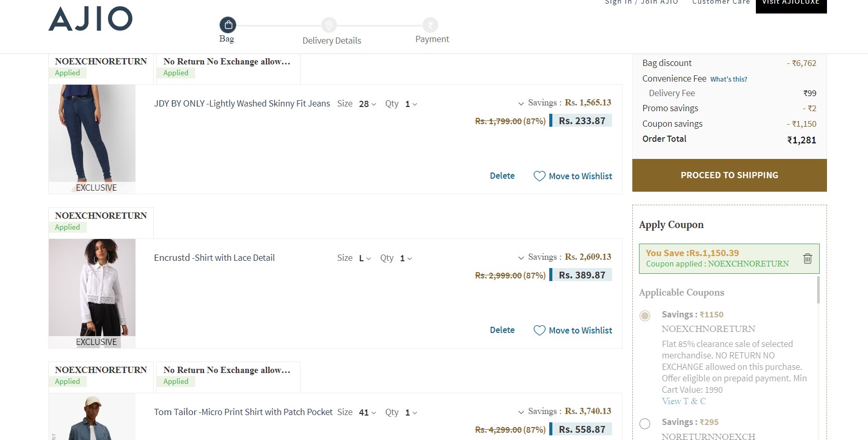Open Customer Care link
Image resolution: width=868 pixels, height=440 pixels.
click(721, 3)
